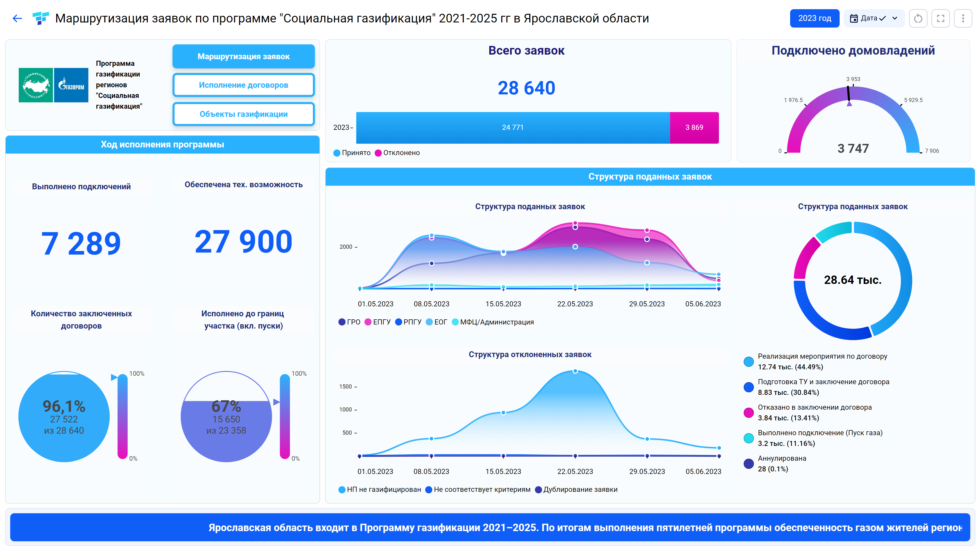Click the refresh/reset icon button
Image resolution: width=980 pixels, height=551 pixels.
point(918,18)
